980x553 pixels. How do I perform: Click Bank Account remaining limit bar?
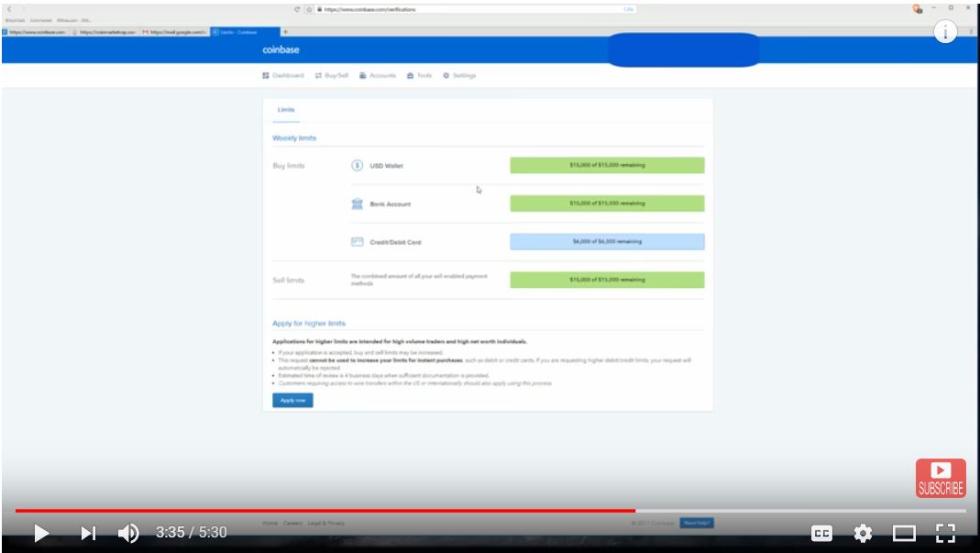click(607, 204)
